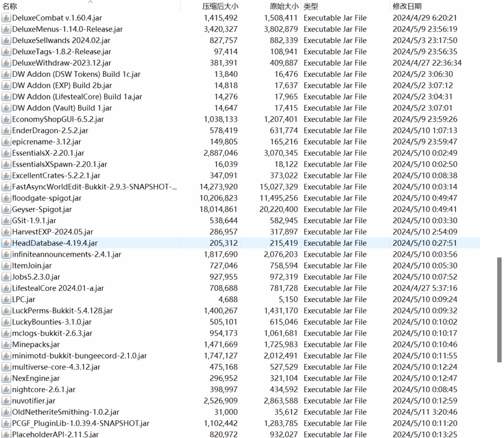Sort files by the 名称 column header

point(10,6)
